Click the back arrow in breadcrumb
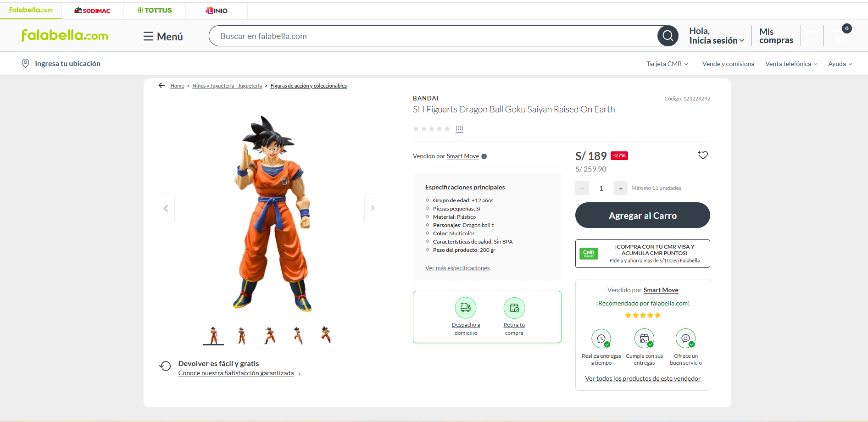 tap(161, 85)
